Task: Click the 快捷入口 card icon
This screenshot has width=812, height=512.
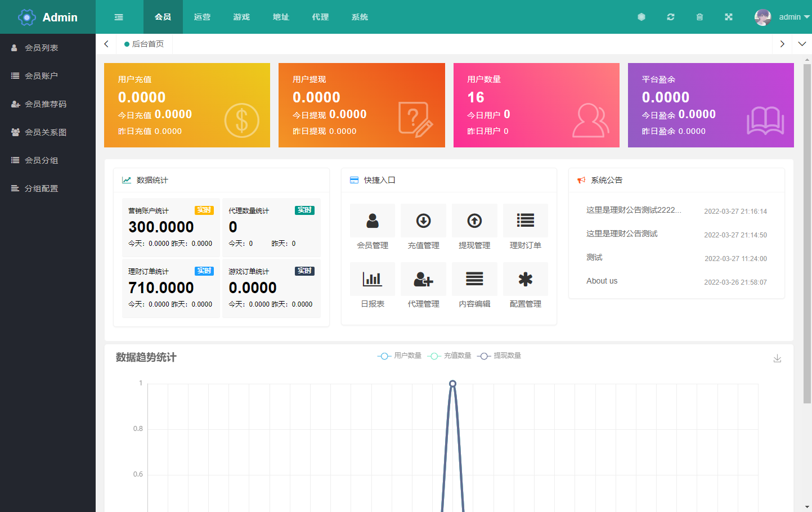Action: pos(354,180)
